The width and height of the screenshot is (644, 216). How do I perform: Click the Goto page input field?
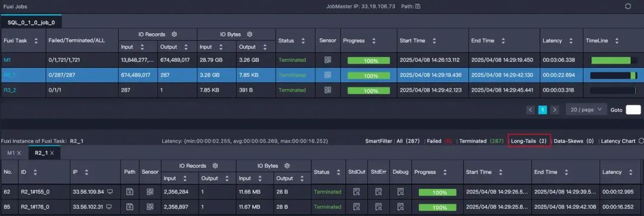point(633,109)
